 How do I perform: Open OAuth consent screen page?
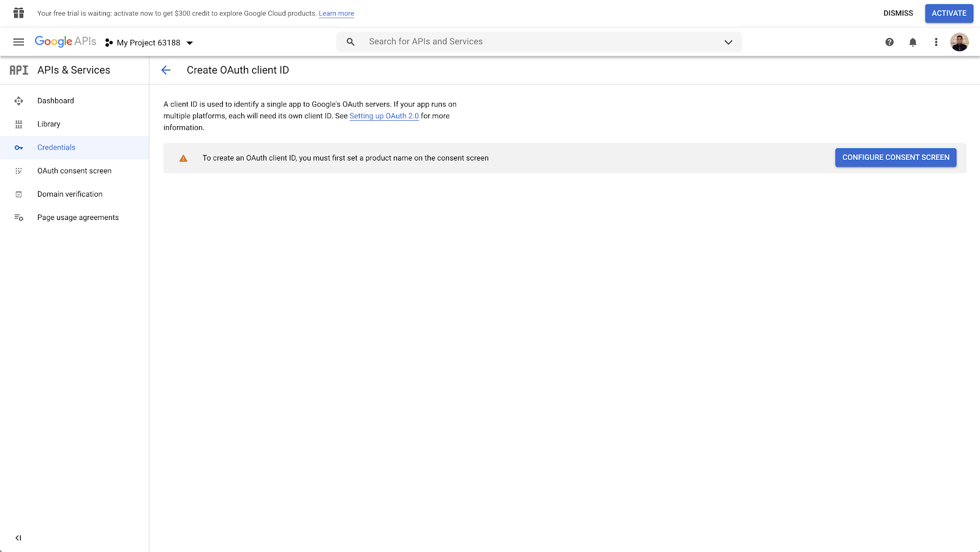pyautogui.click(x=74, y=171)
